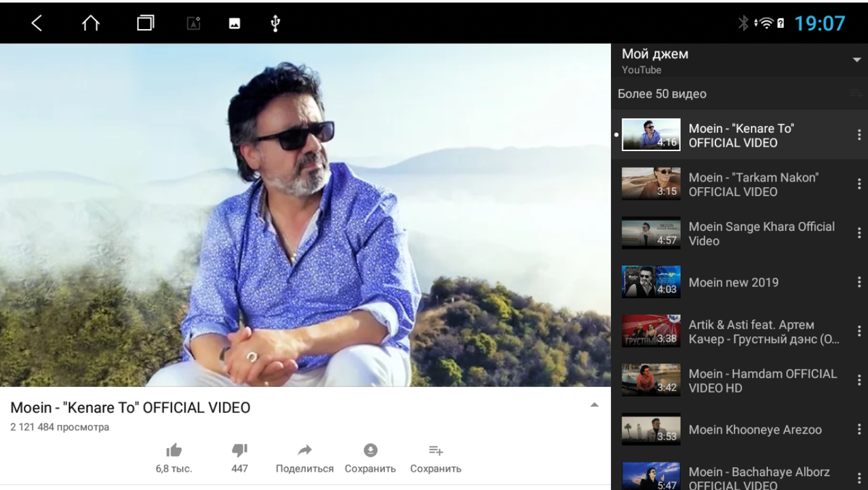
Task: Open options for Moein new 2019 item
Action: pyautogui.click(x=859, y=283)
